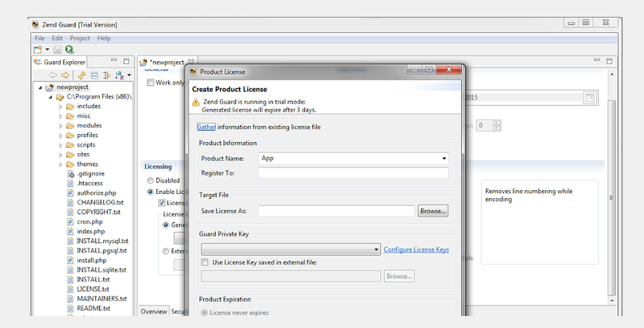Click the Collapse All icon in Guard Explorer
The width and height of the screenshot is (644, 328).
click(94, 75)
